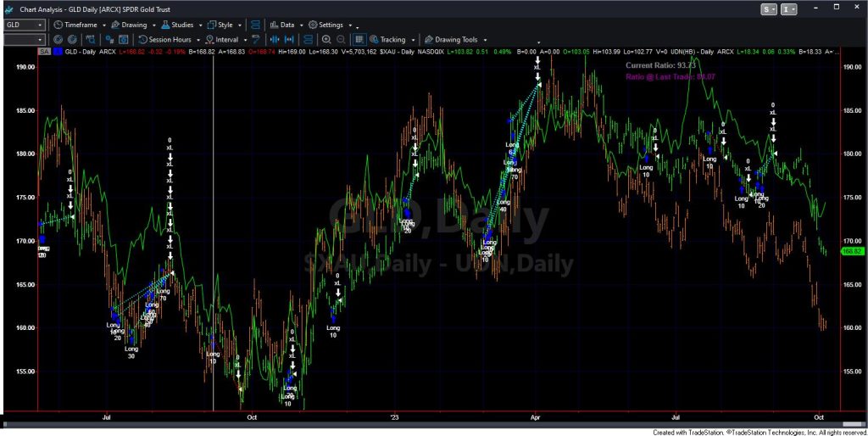Expand the Settings dropdown arrow
Viewport: 868px width, 436px height.
click(350, 25)
